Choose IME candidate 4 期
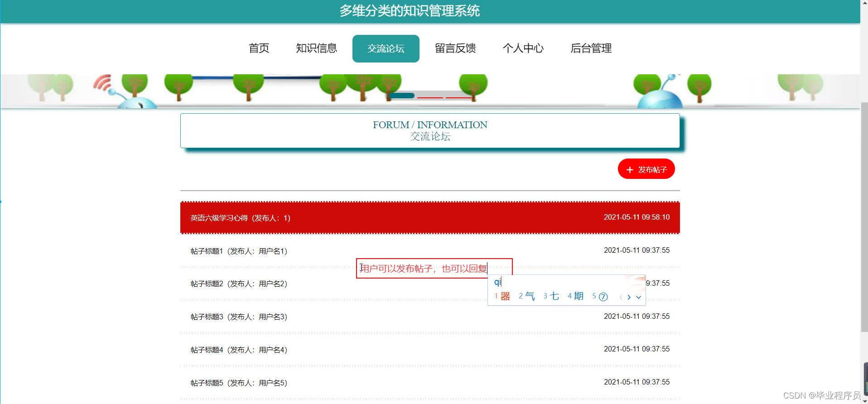Viewport: 868px width, 404px height. tap(576, 296)
